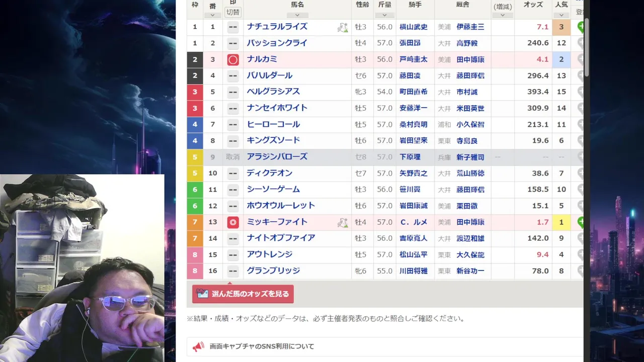The width and height of the screenshot is (644, 362).
Task: Click the double-circle mark for ミッキーファイト
Action: 233,222
